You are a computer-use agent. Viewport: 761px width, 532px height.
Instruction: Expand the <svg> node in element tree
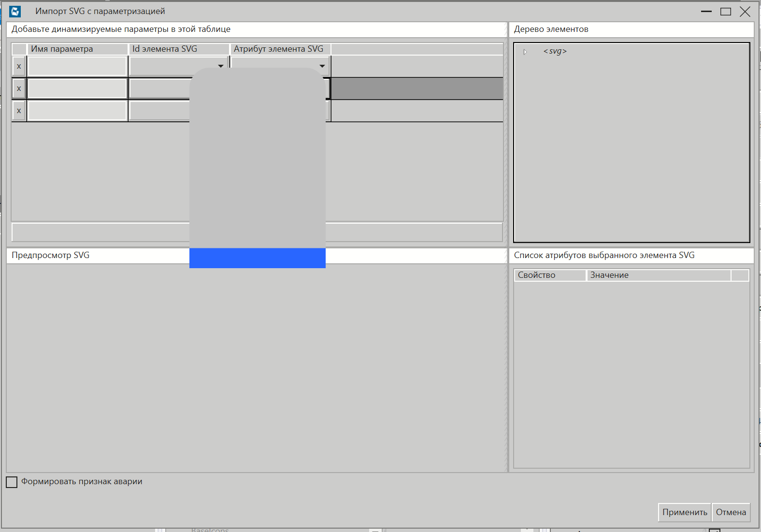tap(525, 52)
